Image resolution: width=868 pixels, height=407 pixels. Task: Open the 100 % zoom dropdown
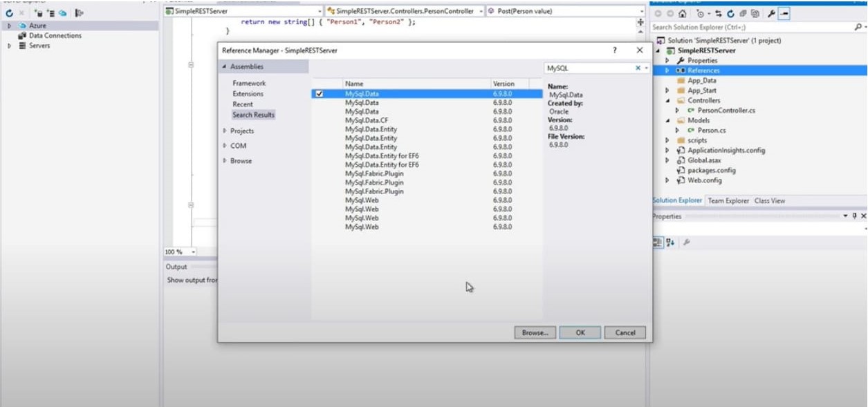[193, 252]
